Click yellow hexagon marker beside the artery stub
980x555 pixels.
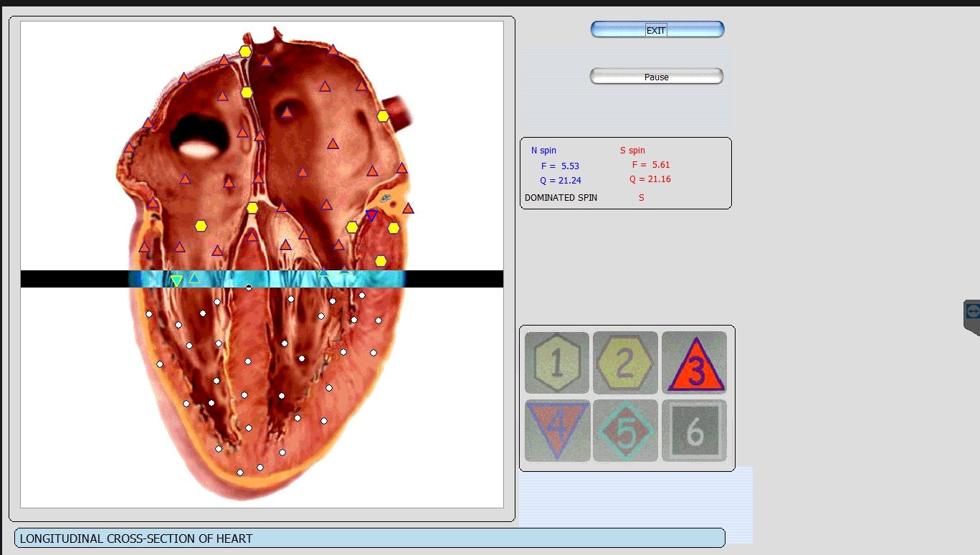(383, 116)
